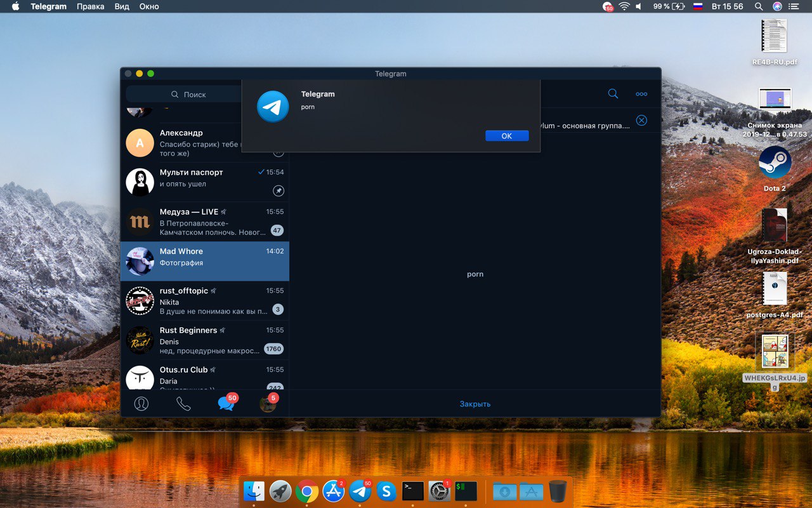Open the Вид menu

pyautogui.click(x=122, y=6)
